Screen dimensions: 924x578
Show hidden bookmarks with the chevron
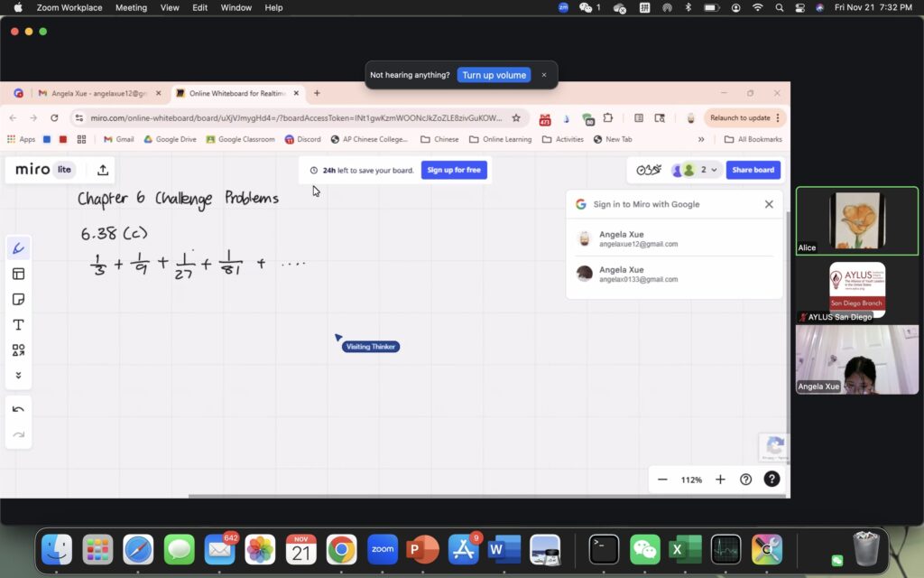pyautogui.click(x=701, y=139)
